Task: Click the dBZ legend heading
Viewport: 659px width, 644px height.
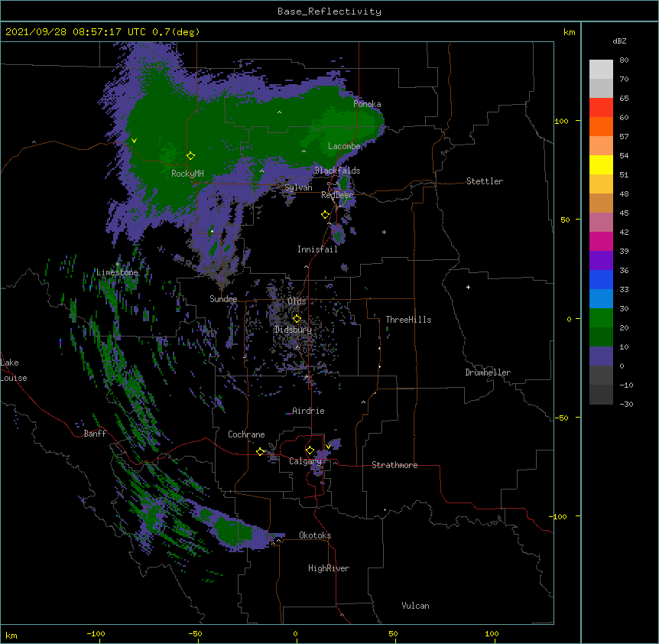Action: (x=619, y=41)
